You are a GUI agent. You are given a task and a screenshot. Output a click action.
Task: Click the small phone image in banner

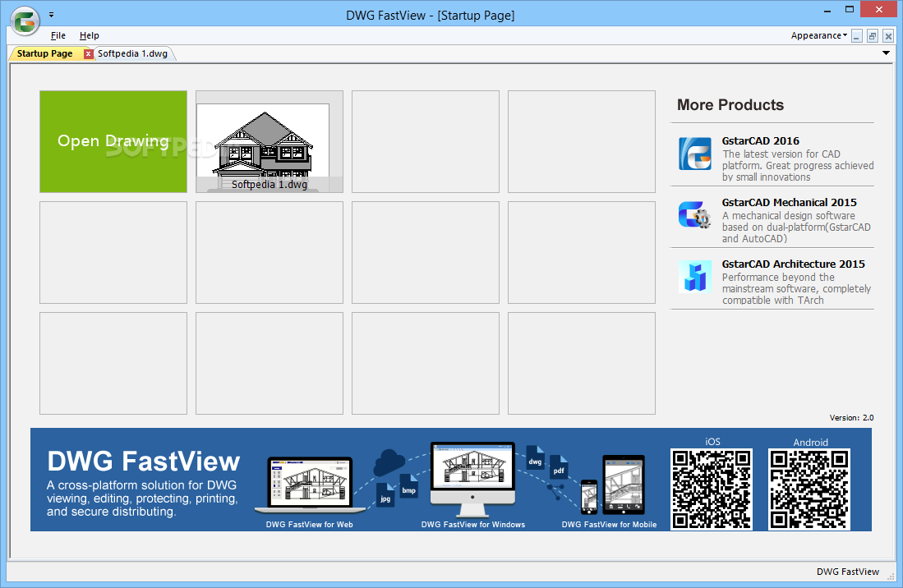pyautogui.click(x=588, y=497)
